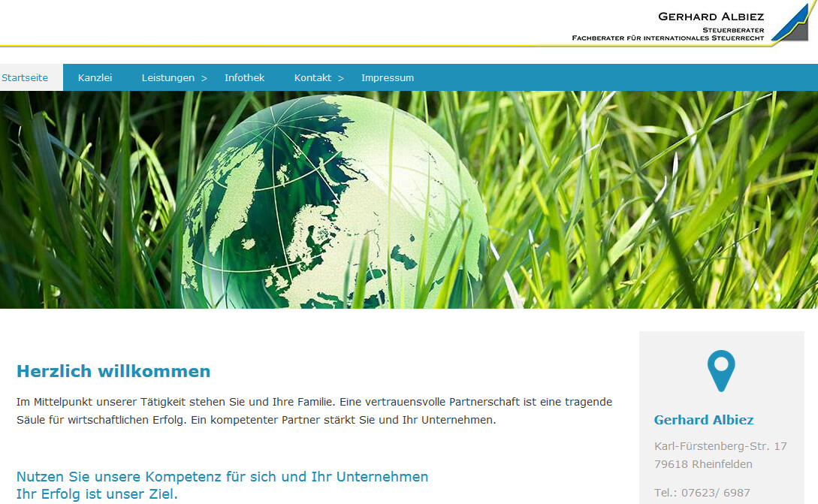Click the Gerhard Albiez name in the header
818x504 pixels.
711,17
